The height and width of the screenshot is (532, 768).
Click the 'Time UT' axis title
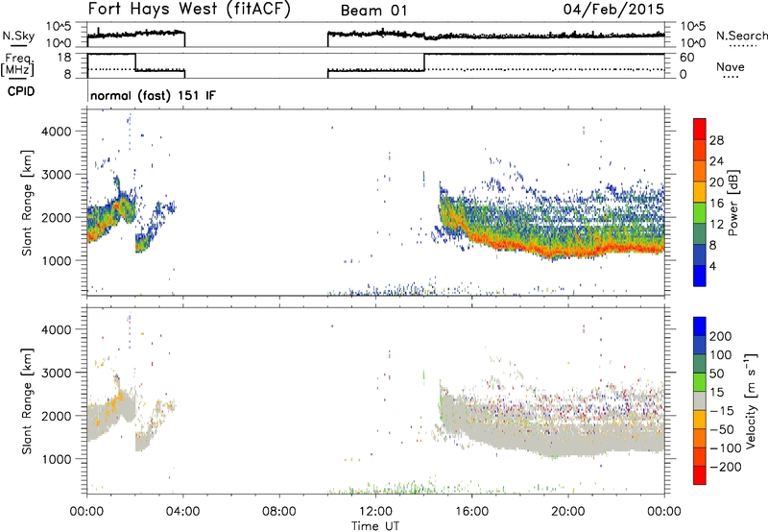[x=375, y=526]
